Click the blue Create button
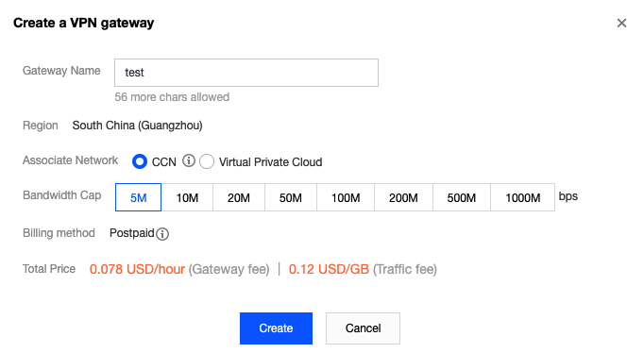 pyautogui.click(x=276, y=328)
